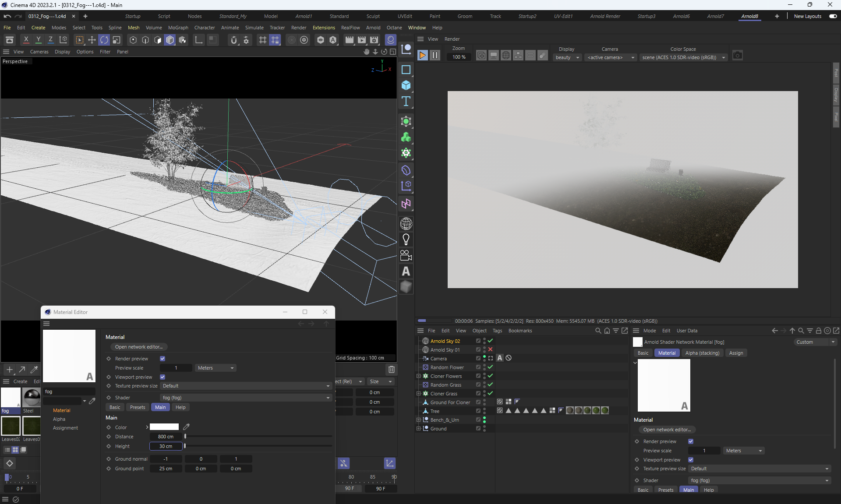Toggle Render preview checkbox in Material Editor
The height and width of the screenshot is (504, 841).
click(163, 359)
